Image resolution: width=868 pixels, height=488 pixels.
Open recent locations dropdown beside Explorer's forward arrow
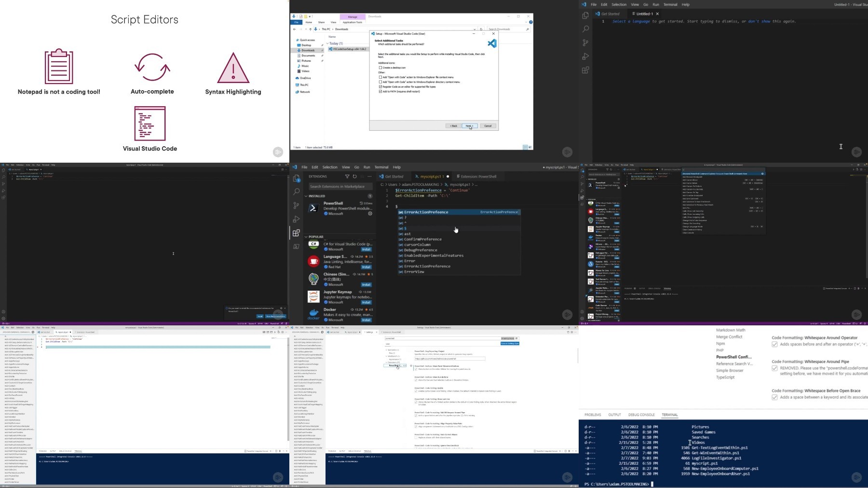(305, 29)
